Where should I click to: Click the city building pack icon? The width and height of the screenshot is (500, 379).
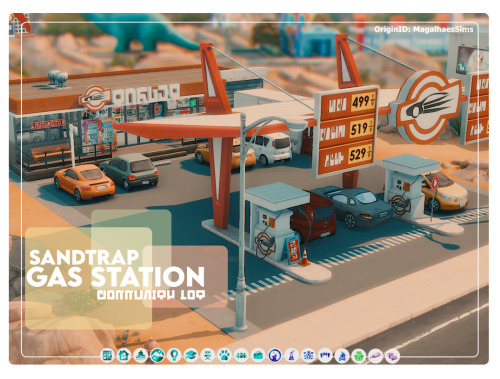[107, 356]
